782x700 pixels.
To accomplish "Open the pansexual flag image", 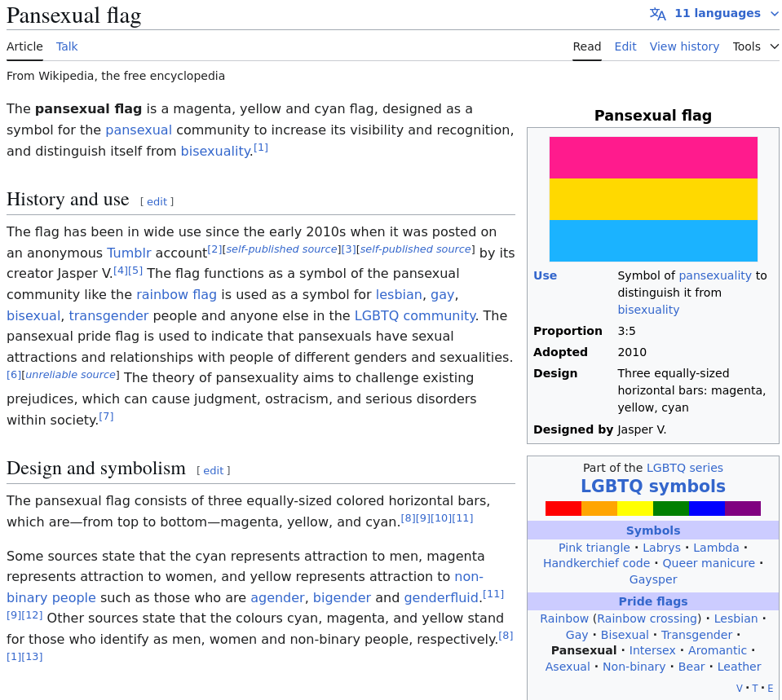I will [x=653, y=199].
